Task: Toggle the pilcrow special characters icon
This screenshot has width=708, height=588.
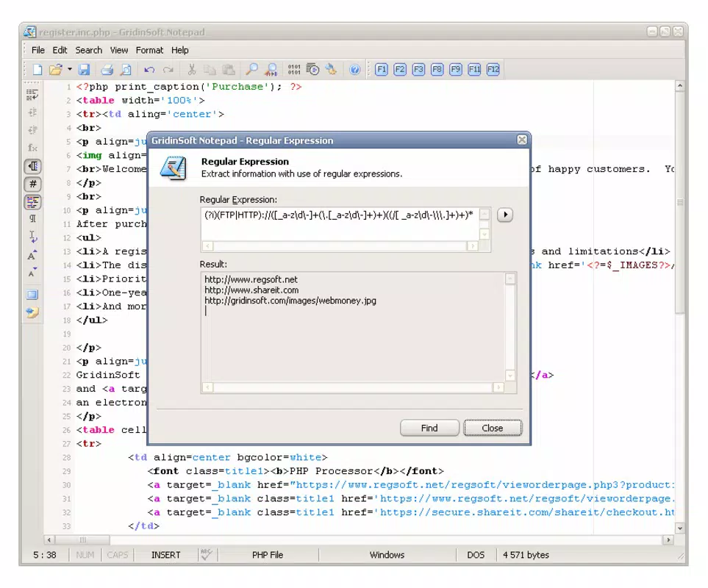Action: tap(32, 219)
